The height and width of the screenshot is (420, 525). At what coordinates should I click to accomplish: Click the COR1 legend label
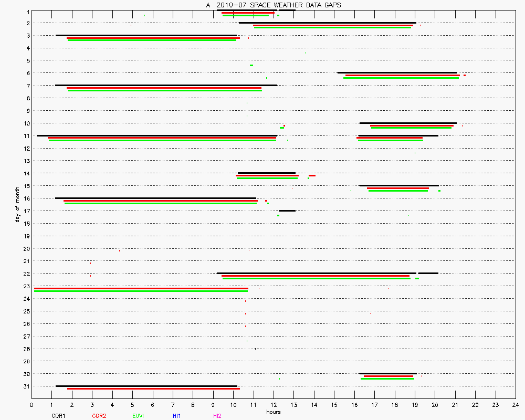tap(58, 416)
